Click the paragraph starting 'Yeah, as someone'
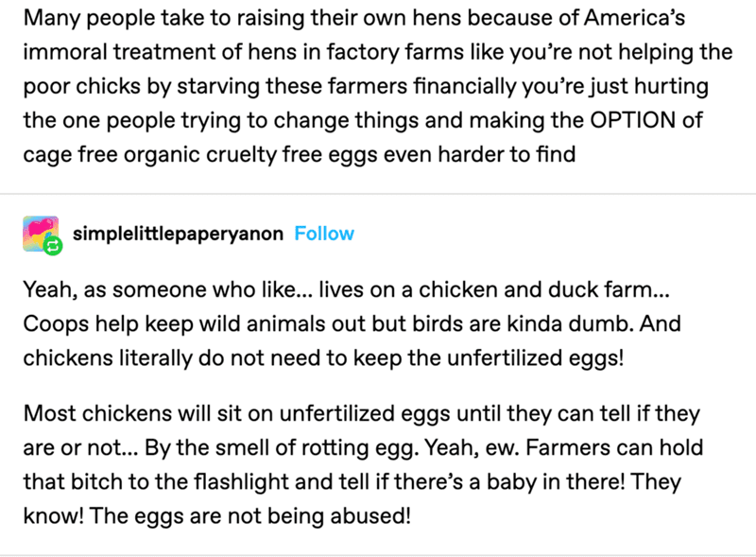 [352, 323]
